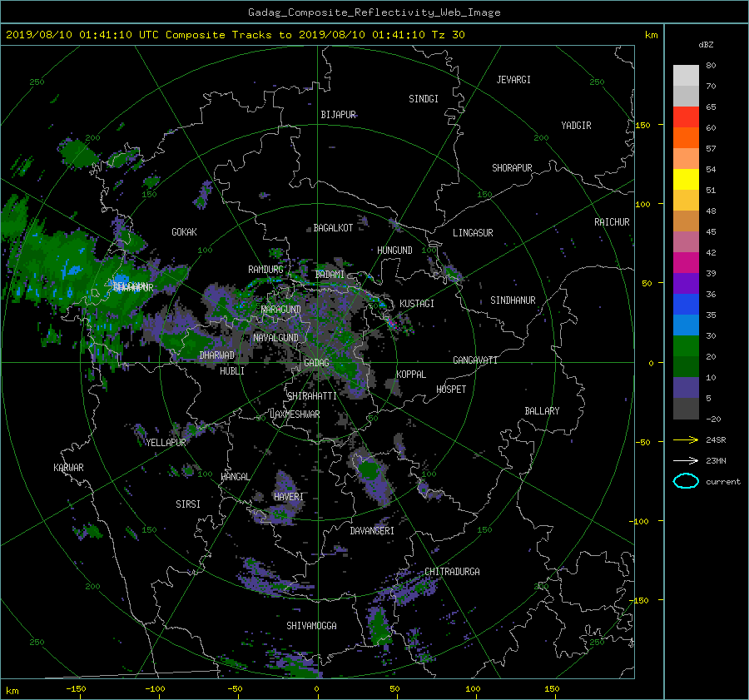Click the white 23MN arrow legend icon
749x700 pixels.
(686, 460)
